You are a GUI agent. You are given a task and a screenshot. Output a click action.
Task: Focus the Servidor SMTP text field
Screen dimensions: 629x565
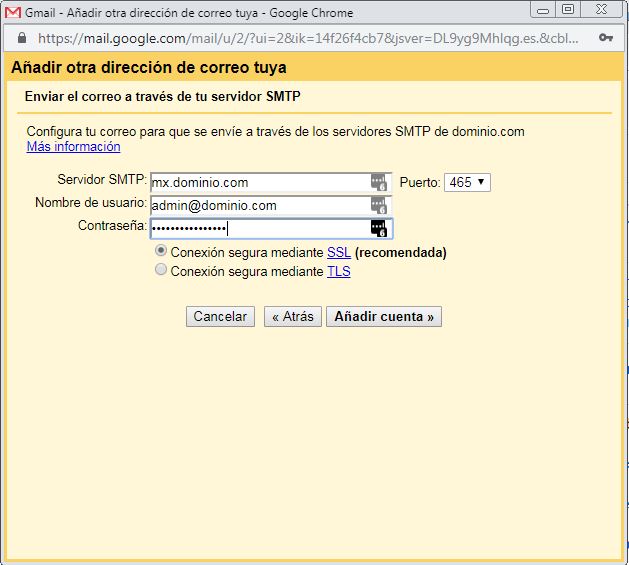258,182
